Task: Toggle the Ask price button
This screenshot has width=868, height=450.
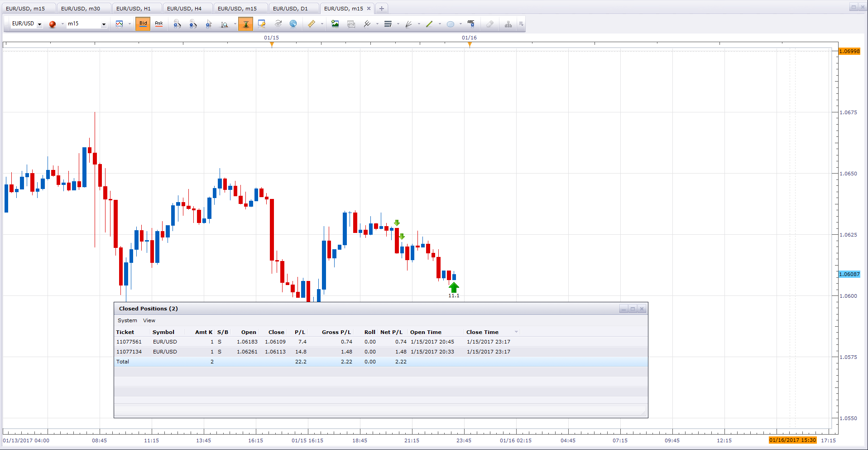Action: (x=159, y=24)
